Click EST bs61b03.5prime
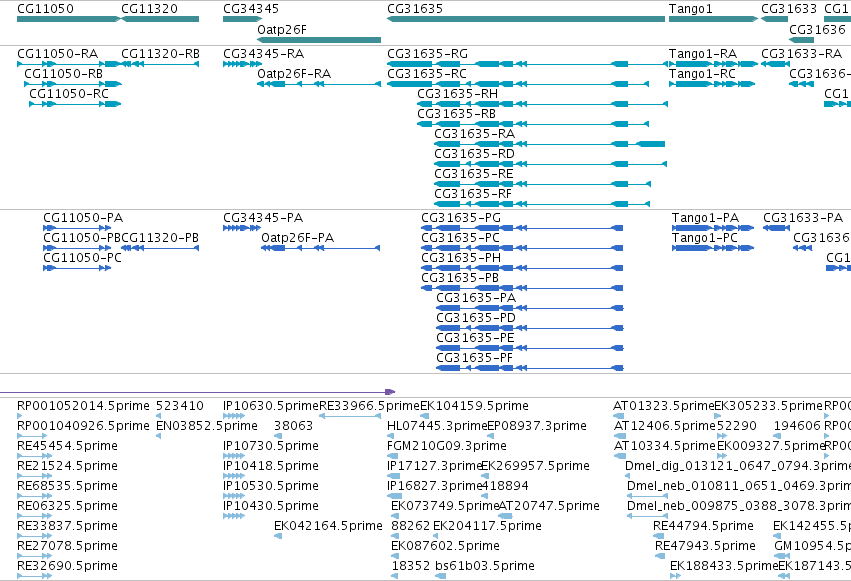The height and width of the screenshot is (581, 851). pos(485,567)
